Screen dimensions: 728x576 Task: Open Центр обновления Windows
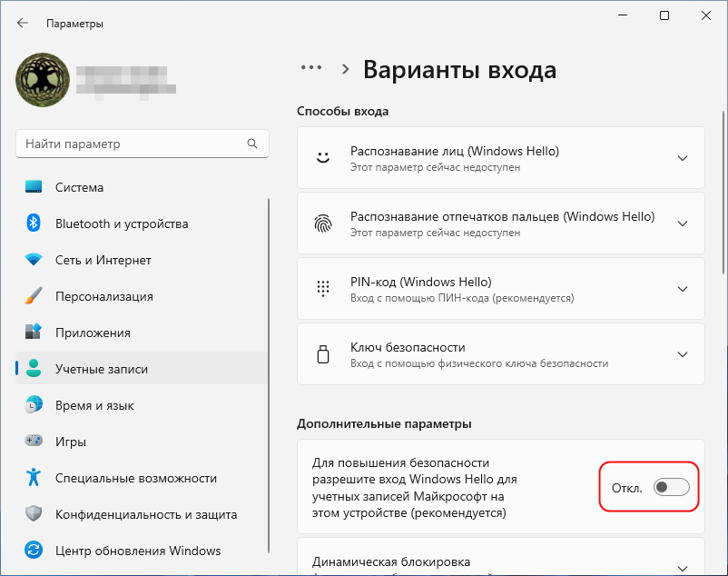[x=142, y=551]
